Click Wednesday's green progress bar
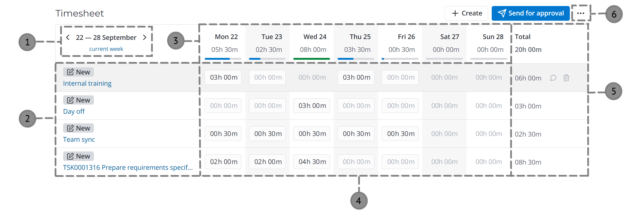 [311, 58]
